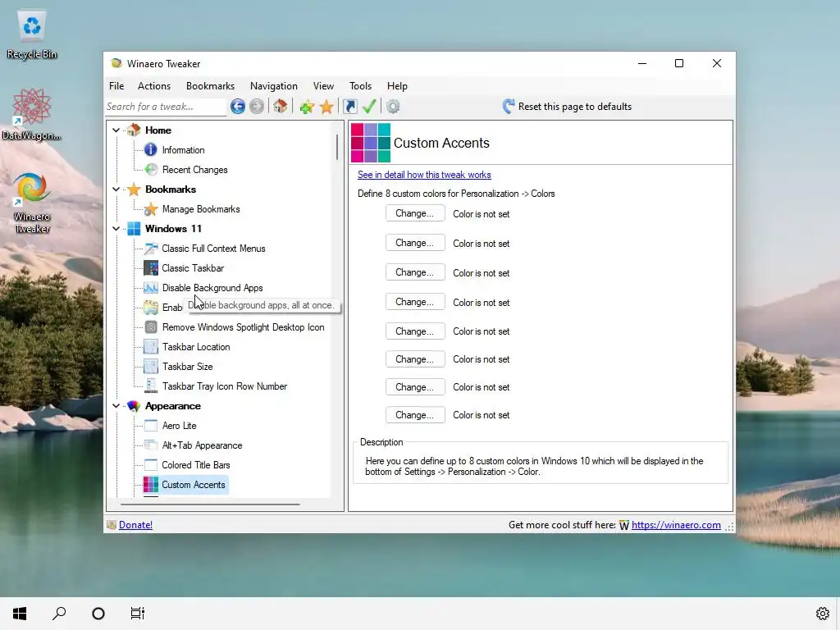
Task: Click the second Change... color button
Action: point(415,243)
